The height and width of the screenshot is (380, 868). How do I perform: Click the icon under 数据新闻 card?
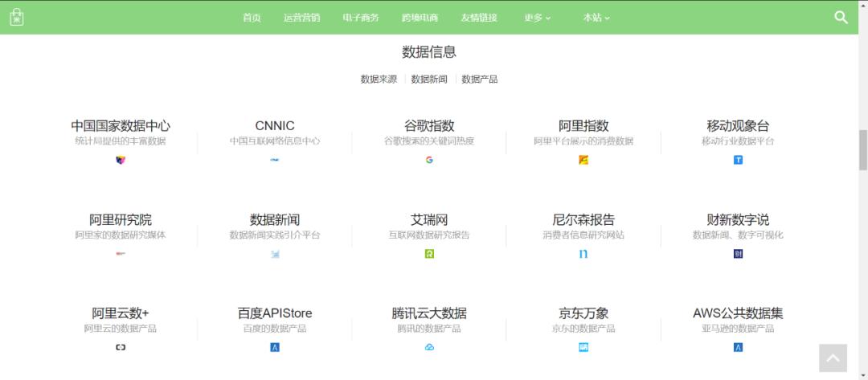tap(275, 254)
